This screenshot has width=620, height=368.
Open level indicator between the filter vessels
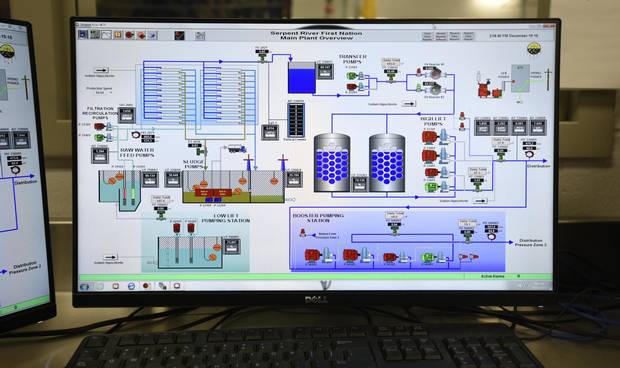tap(359, 184)
